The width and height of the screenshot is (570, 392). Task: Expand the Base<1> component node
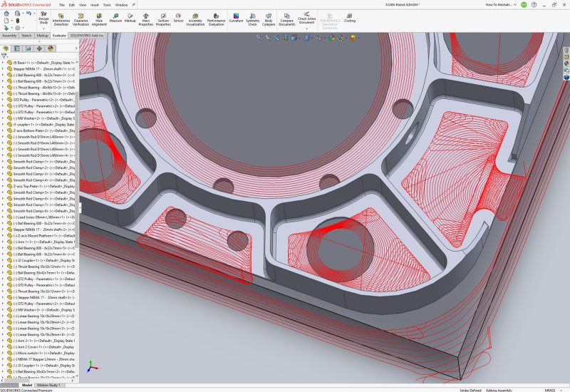3,63
